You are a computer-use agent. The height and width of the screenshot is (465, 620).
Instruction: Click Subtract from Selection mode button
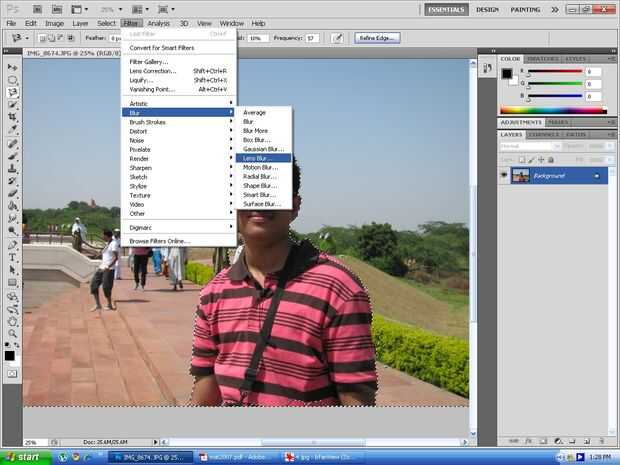tap(61, 38)
